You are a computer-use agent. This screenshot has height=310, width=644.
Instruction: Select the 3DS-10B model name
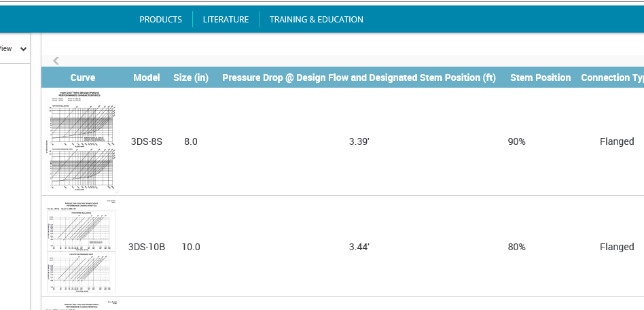coord(147,247)
